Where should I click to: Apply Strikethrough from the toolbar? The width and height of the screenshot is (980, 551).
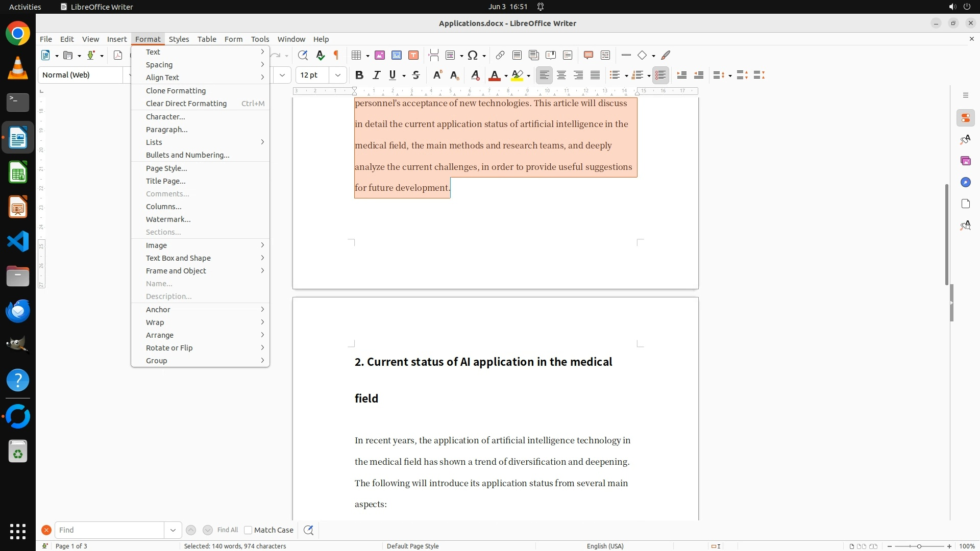(416, 75)
